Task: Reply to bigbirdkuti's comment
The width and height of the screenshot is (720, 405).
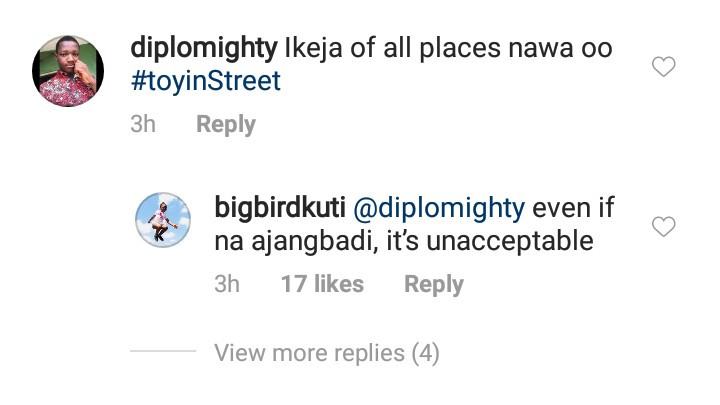Action: (x=434, y=284)
